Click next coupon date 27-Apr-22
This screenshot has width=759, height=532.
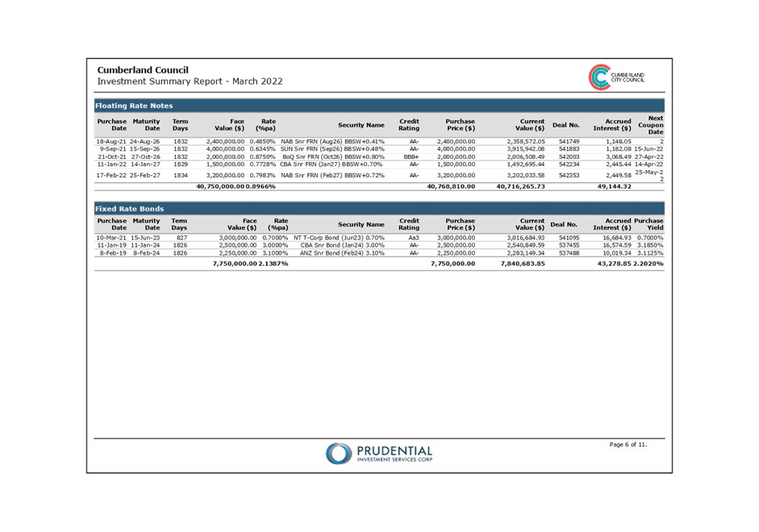(x=648, y=156)
